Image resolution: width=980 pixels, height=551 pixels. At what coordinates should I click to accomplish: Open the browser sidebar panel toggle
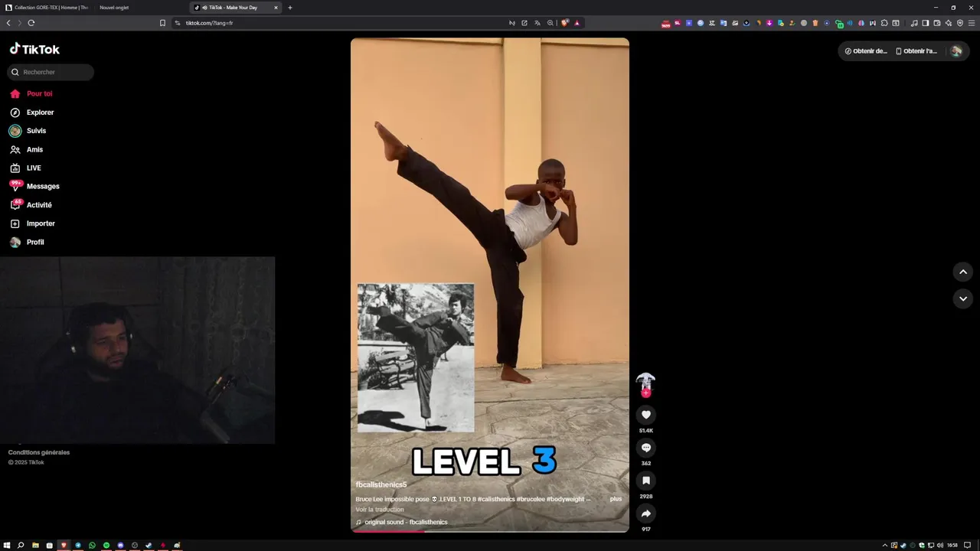tap(925, 23)
